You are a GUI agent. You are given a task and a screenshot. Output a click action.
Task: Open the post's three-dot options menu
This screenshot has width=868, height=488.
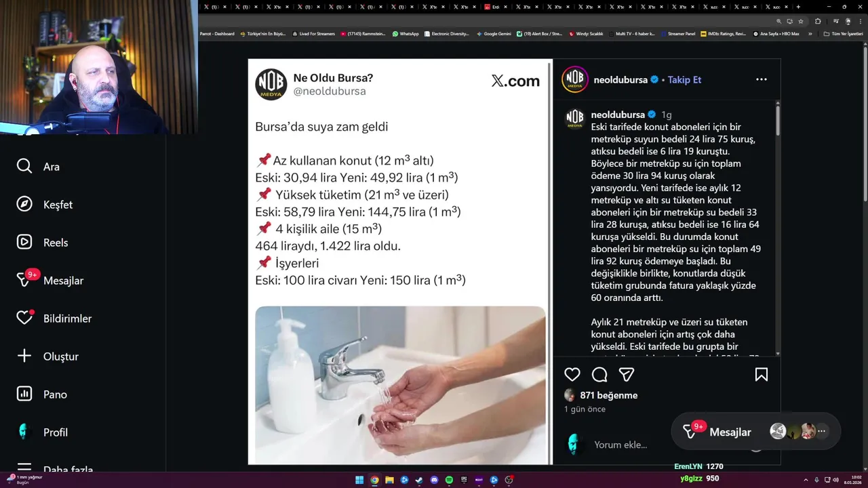[x=762, y=79]
